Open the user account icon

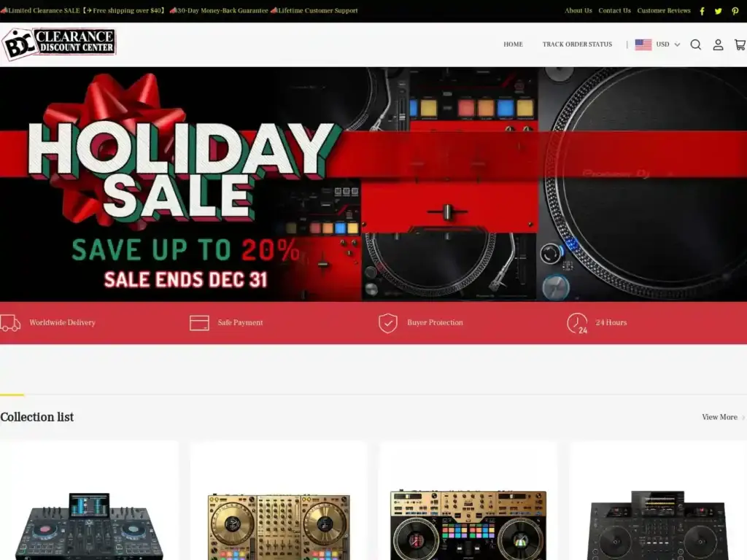(718, 44)
